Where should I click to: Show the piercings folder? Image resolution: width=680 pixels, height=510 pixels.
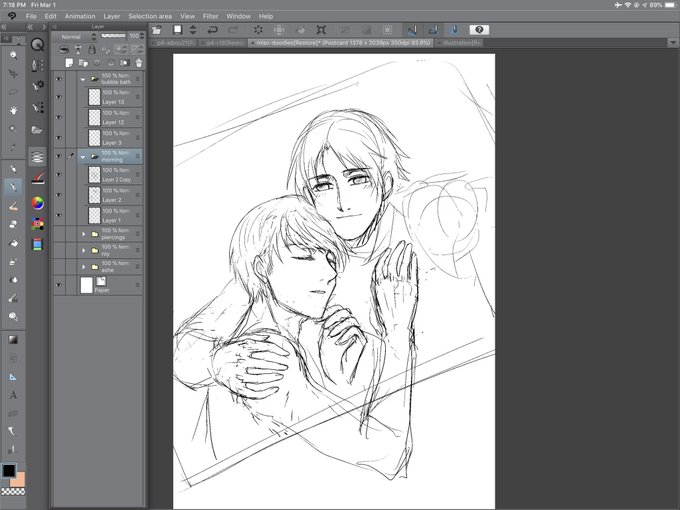coord(59,234)
